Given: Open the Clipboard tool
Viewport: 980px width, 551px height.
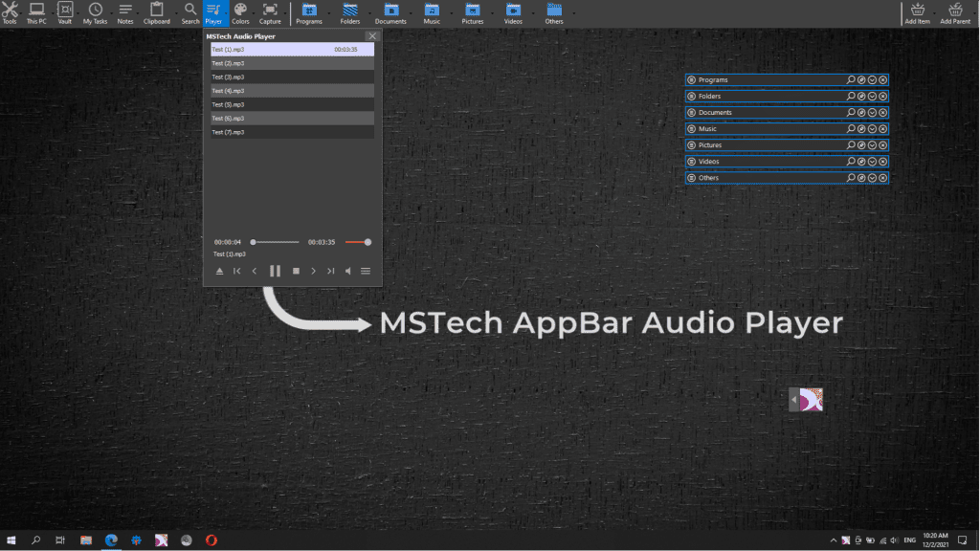Looking at the screenshot, I should click(x=156, y=12).
